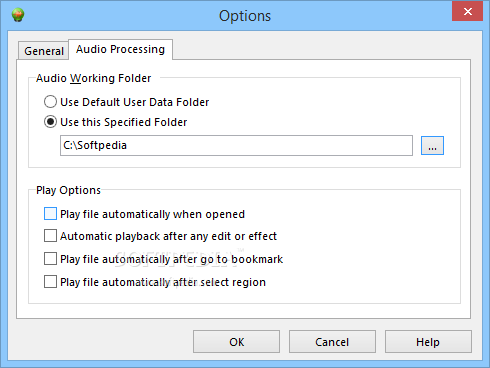Image resolution: width=490 pixels, height=368 pixels.
Task: Open the Help button for this dialog
Action: click(428, 342)
